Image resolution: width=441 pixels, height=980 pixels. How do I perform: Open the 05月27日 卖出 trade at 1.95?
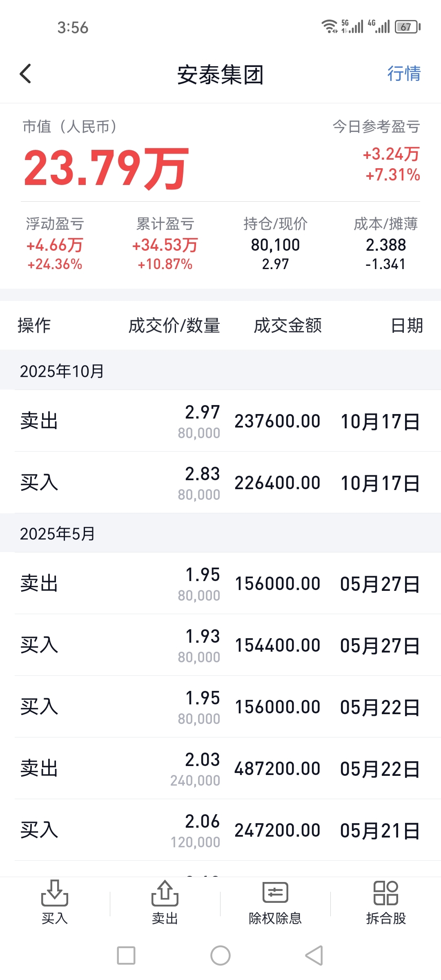[220, 584]
